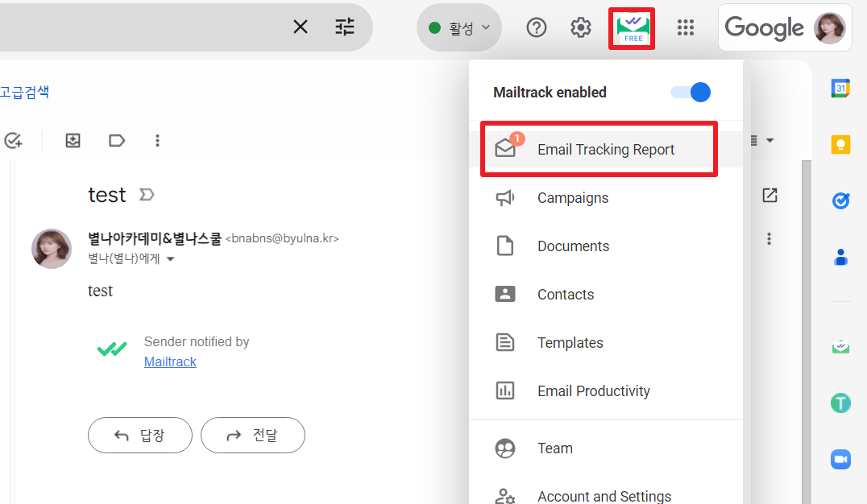Open the active status dropdown
The width and height of the screenshot is (867, 504).
click(459, 27)
